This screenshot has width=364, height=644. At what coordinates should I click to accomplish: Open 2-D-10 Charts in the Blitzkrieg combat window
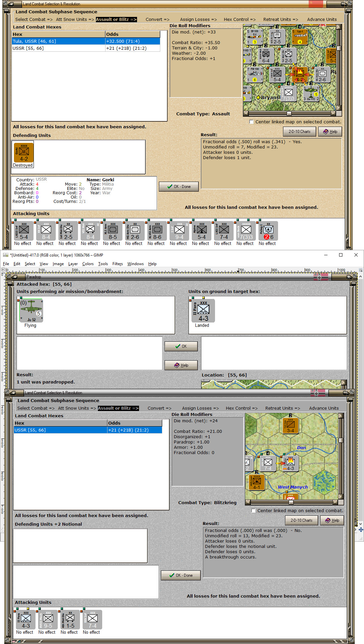pyautogui.click(x=301, y=520)
